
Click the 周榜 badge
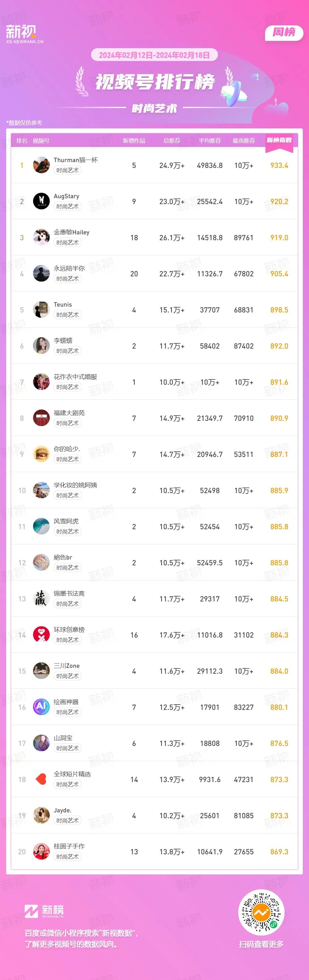[284, 32]
